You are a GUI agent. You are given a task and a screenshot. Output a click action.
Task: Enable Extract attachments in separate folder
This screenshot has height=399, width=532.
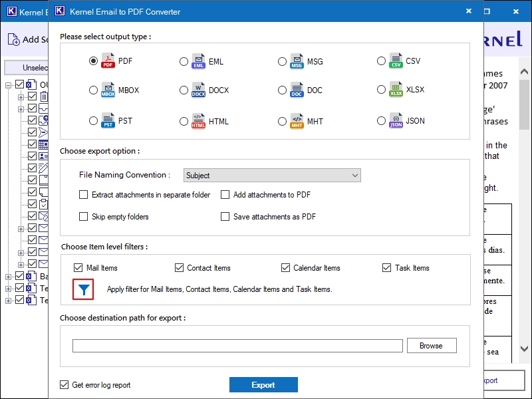[83, 195]
